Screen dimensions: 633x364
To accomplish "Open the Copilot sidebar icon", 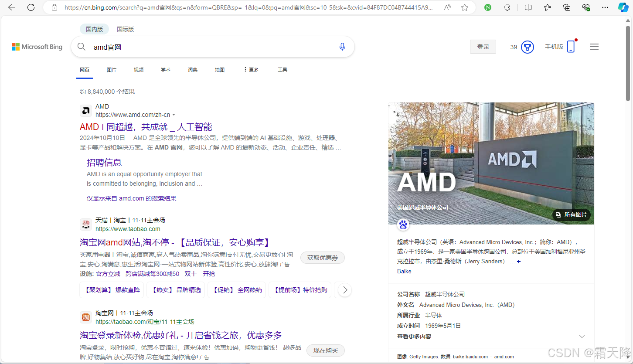I will click(x=623, y=7).
